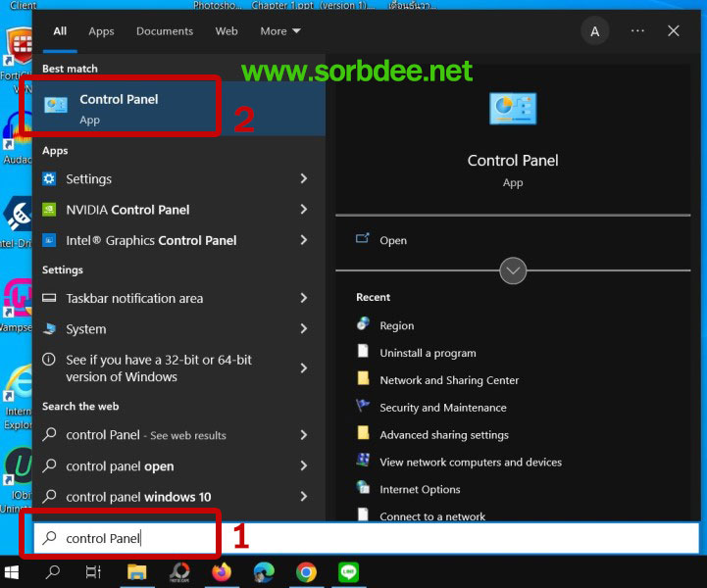707x588 pixels.
Task: Expand the NVIDIA Control Panel result arrow
Action: [x=303, y=210]
